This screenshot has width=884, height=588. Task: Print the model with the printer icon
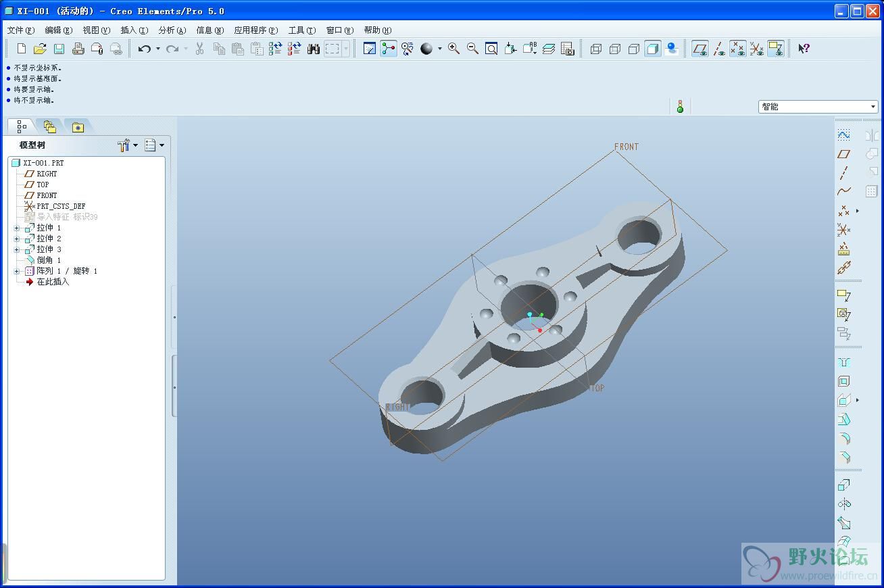[78, 49]
